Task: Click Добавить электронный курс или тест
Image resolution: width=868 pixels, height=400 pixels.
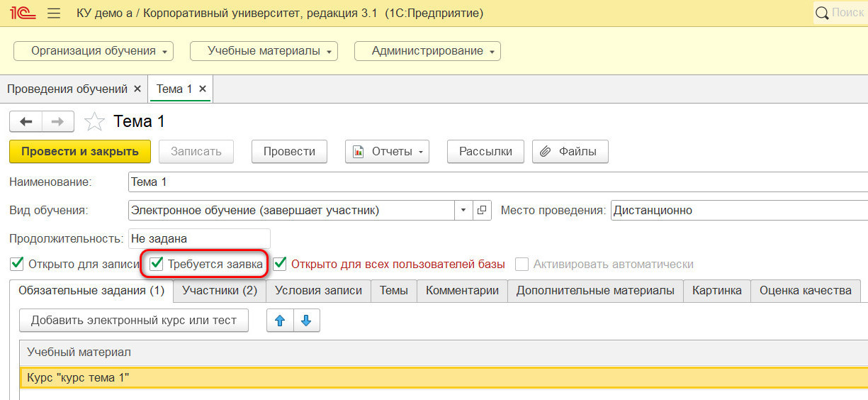Action: tap(134, 321)
